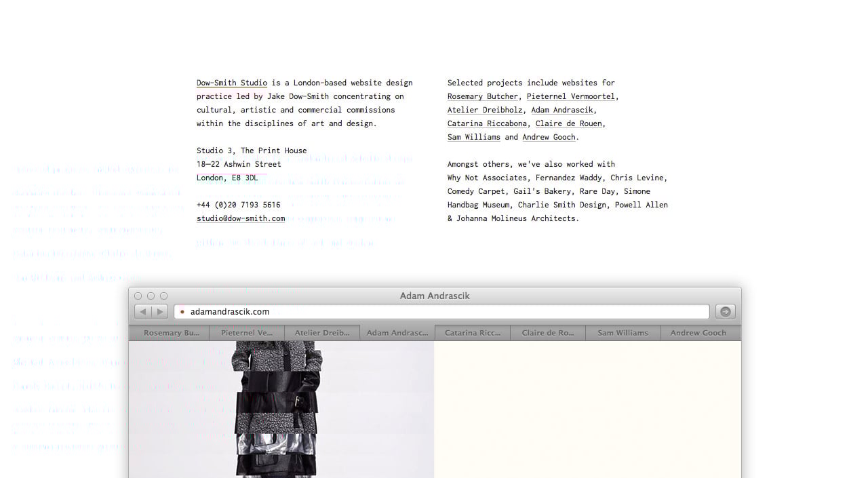868x478 pixels.
Task: Click the green traffic light circle
Action: (x=163, y=296)
